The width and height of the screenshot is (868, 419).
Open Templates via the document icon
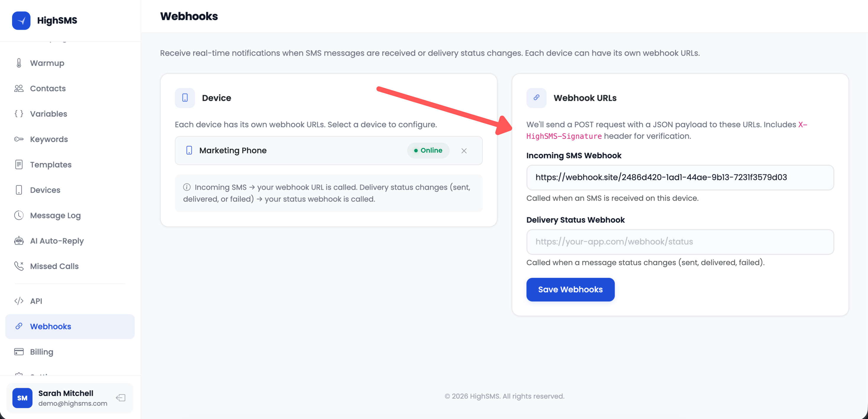(19, 165)
